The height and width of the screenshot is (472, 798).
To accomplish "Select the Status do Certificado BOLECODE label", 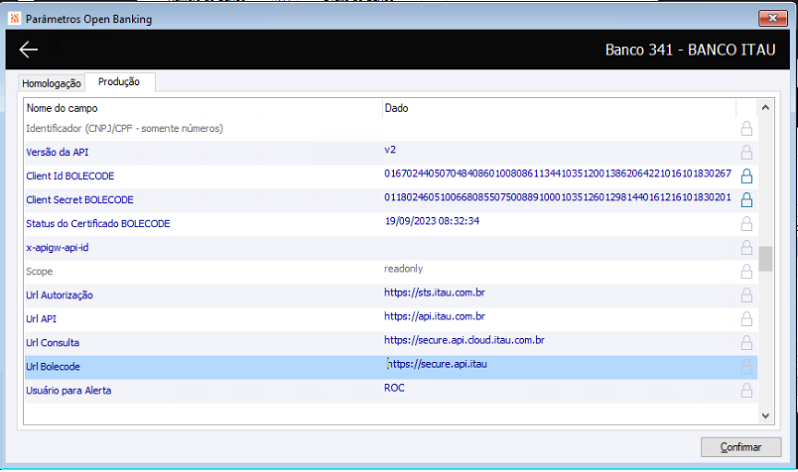I will click(x=98, y=224).
